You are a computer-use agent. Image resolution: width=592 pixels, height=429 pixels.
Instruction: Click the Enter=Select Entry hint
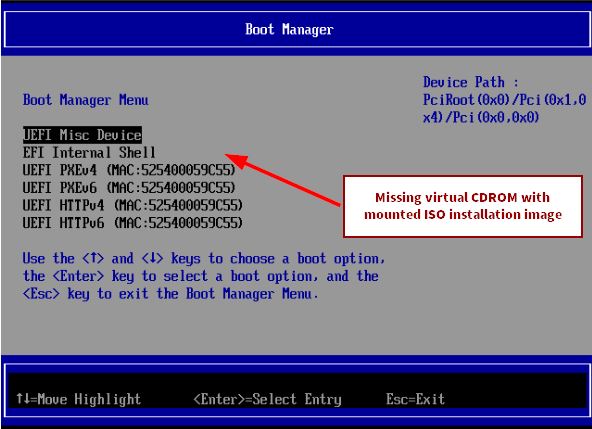pos(267,399)
